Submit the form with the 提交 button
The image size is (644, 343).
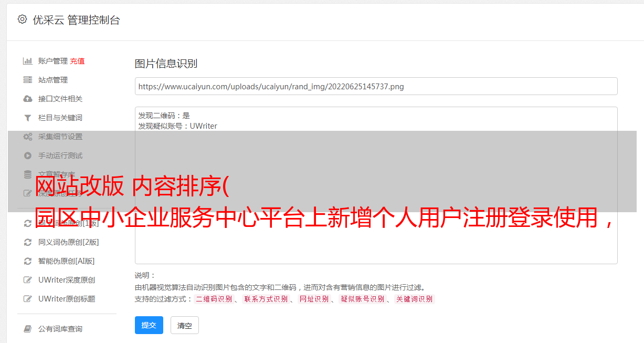(149, 325)
